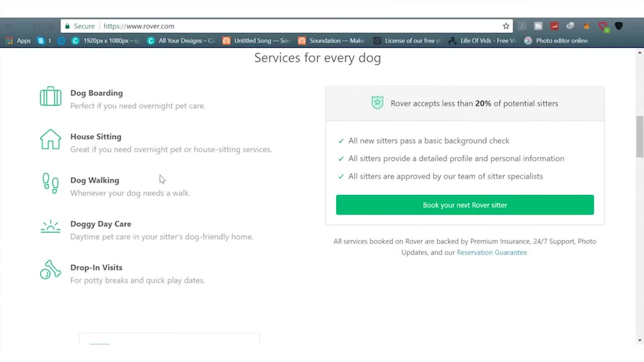Viewport: 644px width, 362px height.
Task: Open the All Your Designs bookmark
Action: (181, 41)
